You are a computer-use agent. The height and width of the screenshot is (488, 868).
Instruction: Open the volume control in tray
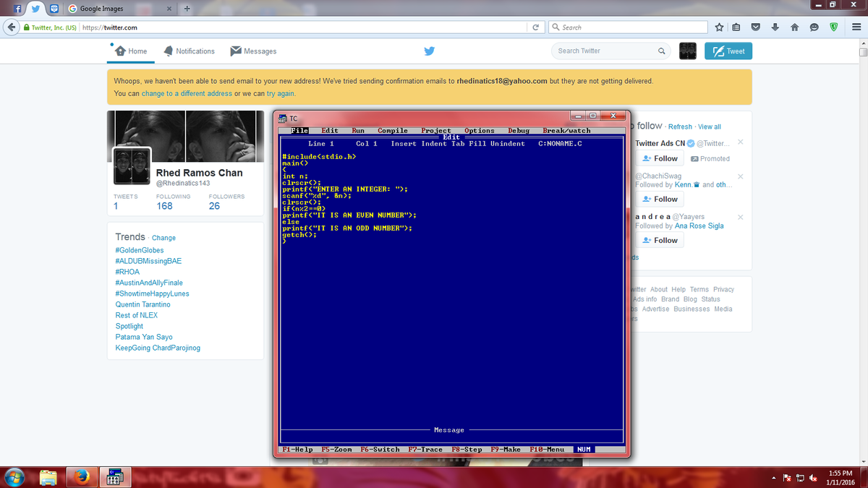click(x=813, y=477)
